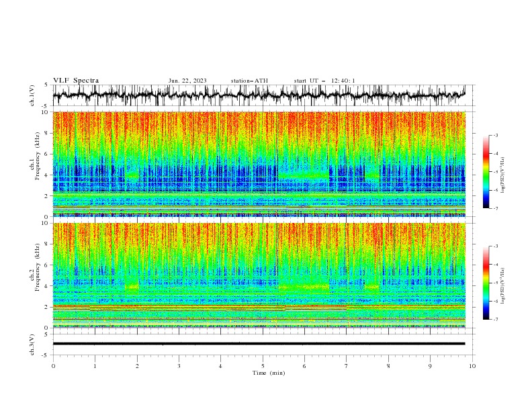532x411 pixels.
Task: Click the "1" tick on the time axis
Action: point(95,366)
